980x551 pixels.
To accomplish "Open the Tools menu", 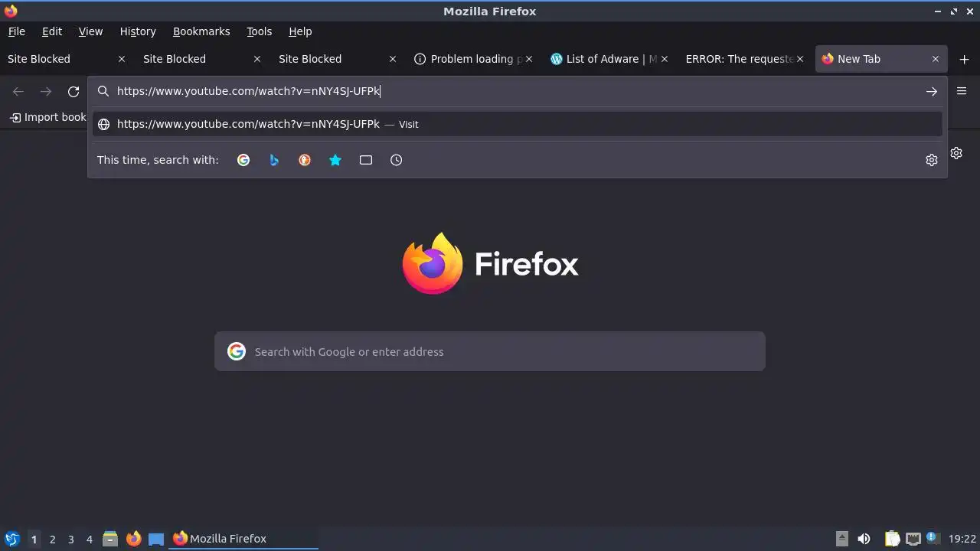I will 260,31.
